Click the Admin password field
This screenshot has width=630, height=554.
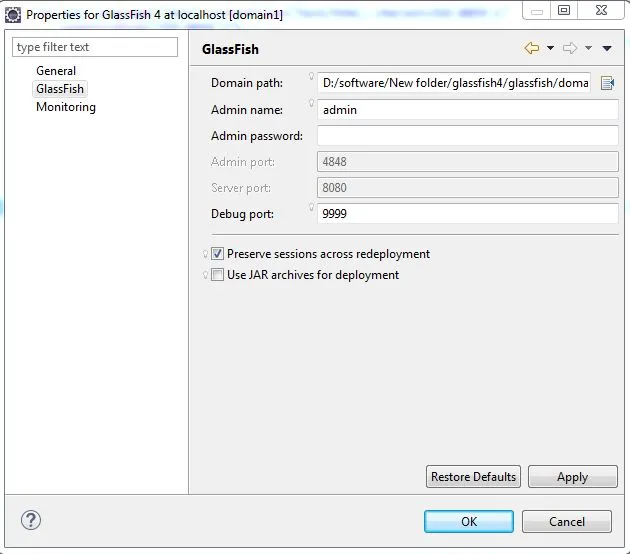[x=468, y=136]
